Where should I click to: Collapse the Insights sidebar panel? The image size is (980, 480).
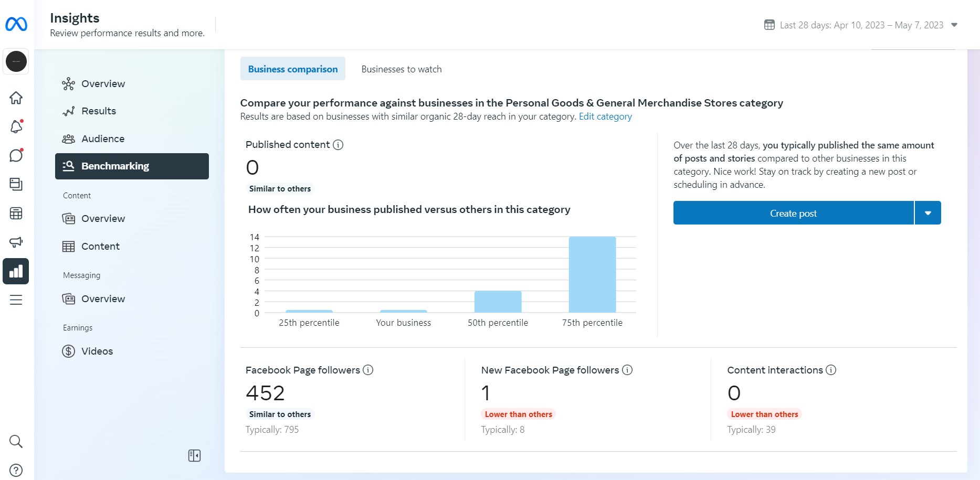tap(194, 455)
